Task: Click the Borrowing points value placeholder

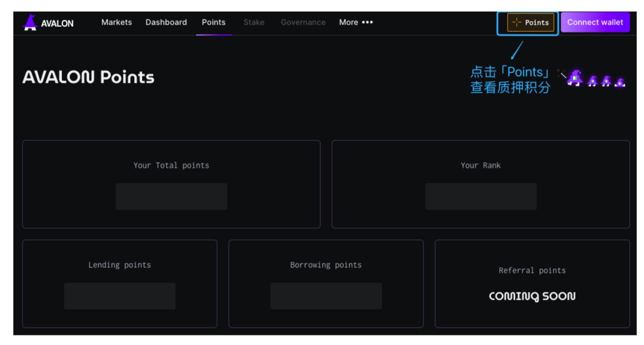Action: (x=326, y=296)
